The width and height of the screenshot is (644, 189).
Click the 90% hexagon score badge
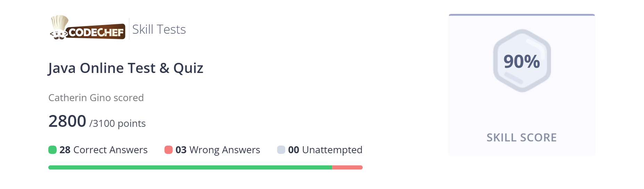tap(522, 61)
